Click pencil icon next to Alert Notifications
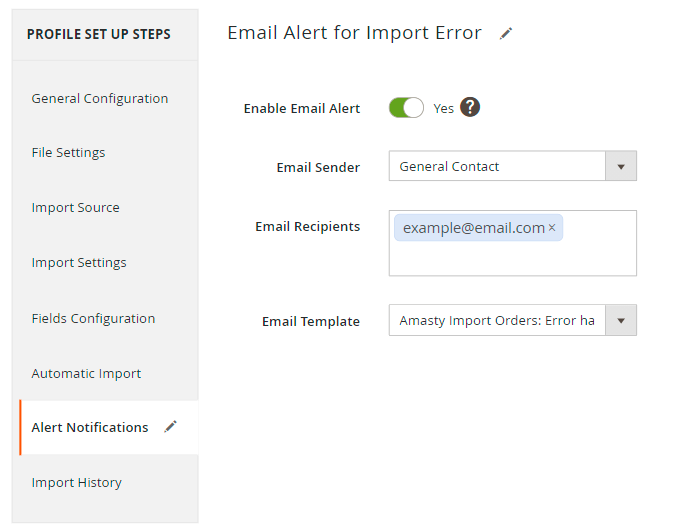The image size is (684, 532). click(170, 427)
